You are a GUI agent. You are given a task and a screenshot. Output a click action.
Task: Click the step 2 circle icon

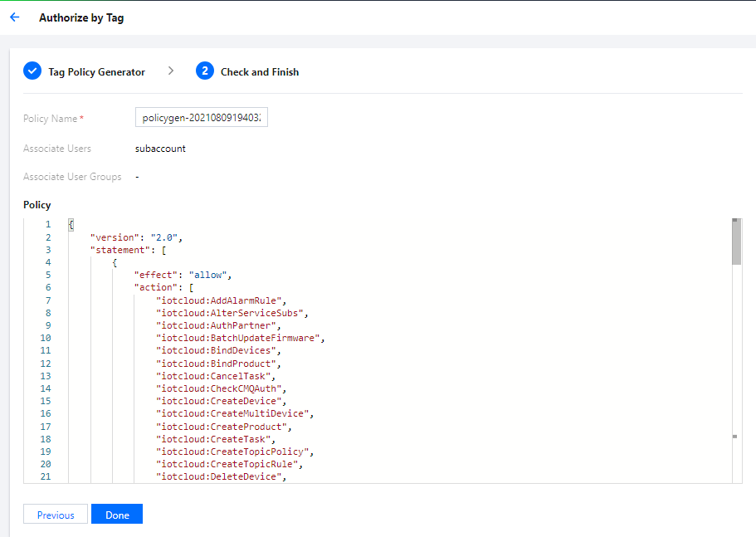(x=204, y=71)
